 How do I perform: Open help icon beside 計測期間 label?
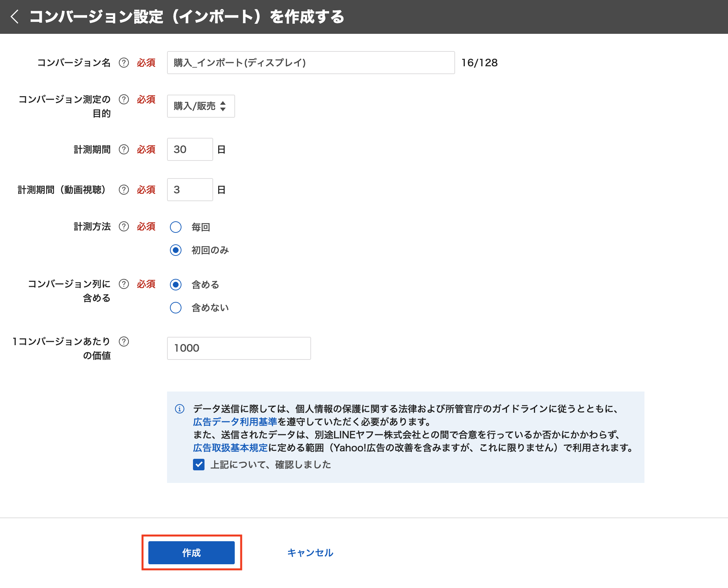click(x=124, y=149)
